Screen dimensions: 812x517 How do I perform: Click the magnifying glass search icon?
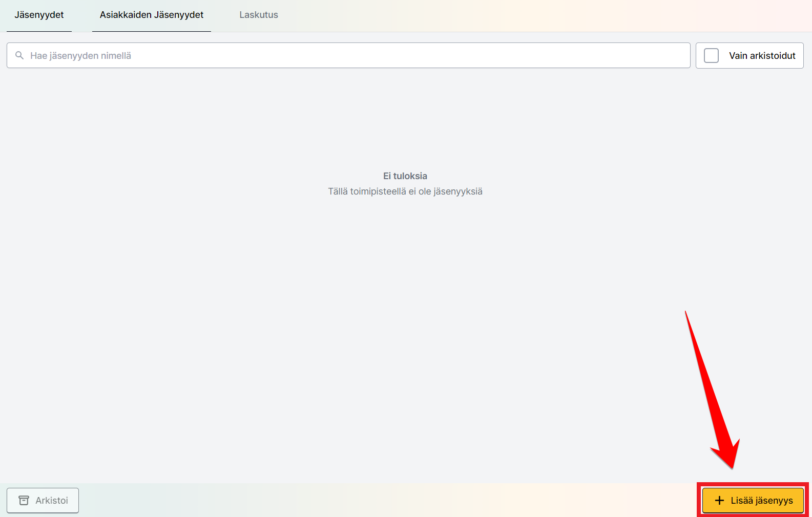click(19, 55)
